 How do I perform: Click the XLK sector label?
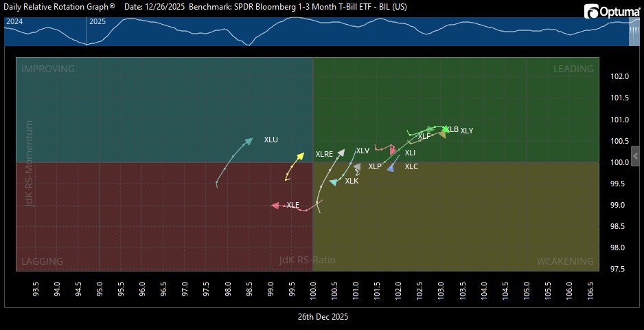click(x=352, y=181)
